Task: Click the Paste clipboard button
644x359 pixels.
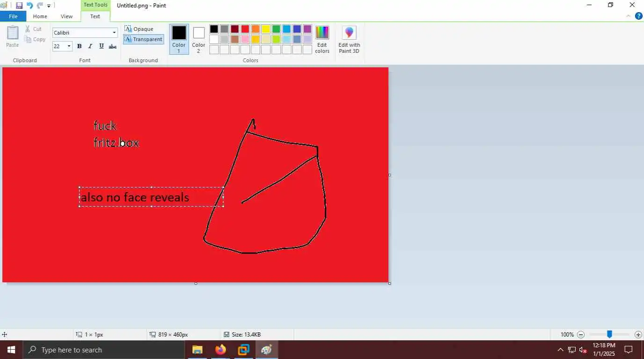Action: (13, 37)
